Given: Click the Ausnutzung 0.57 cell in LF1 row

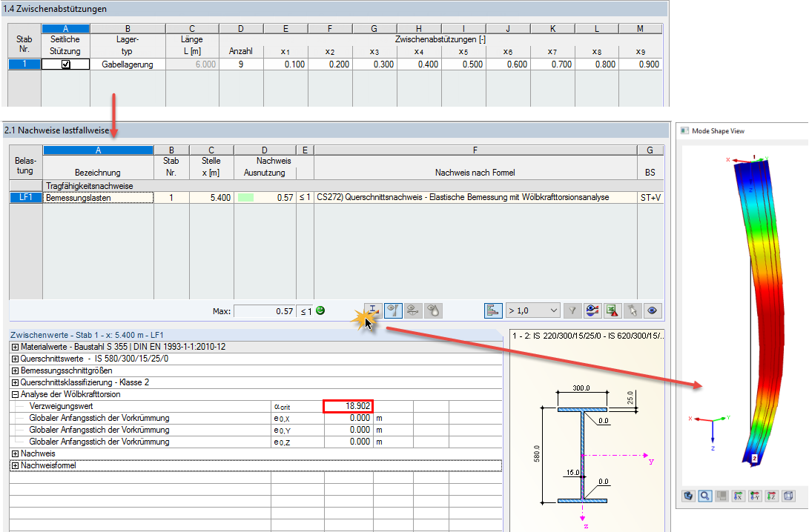Looking at the screenshot, I should [x=265, y=197].
